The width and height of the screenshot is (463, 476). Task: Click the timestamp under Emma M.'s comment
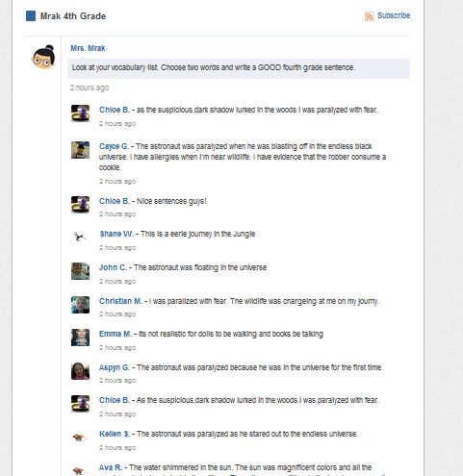[117, 347]
